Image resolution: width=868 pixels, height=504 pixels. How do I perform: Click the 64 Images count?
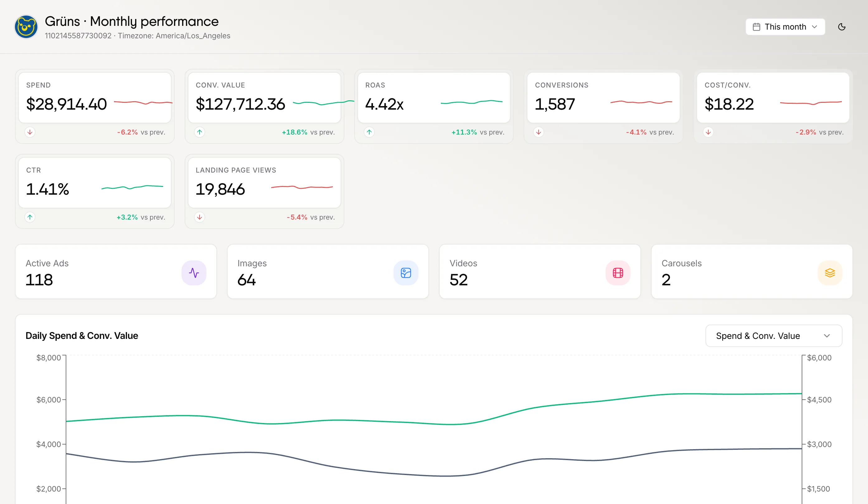pyautogui.click(x=246, y=280)
